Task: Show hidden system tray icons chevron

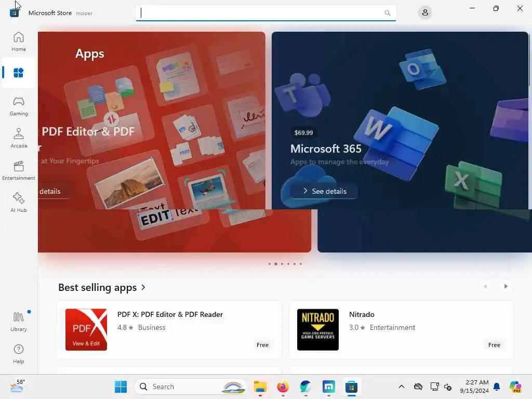Action: (402, 387)
